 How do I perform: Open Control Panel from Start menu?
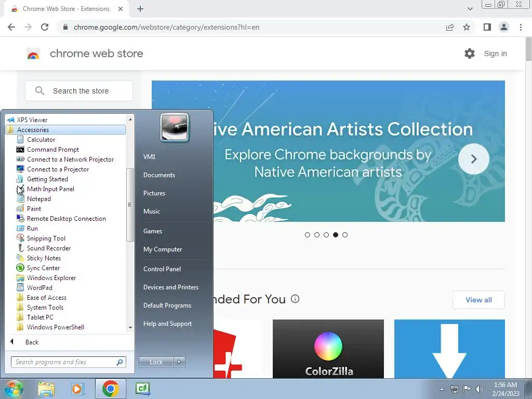pyautogui.click(x=162, y=269)
